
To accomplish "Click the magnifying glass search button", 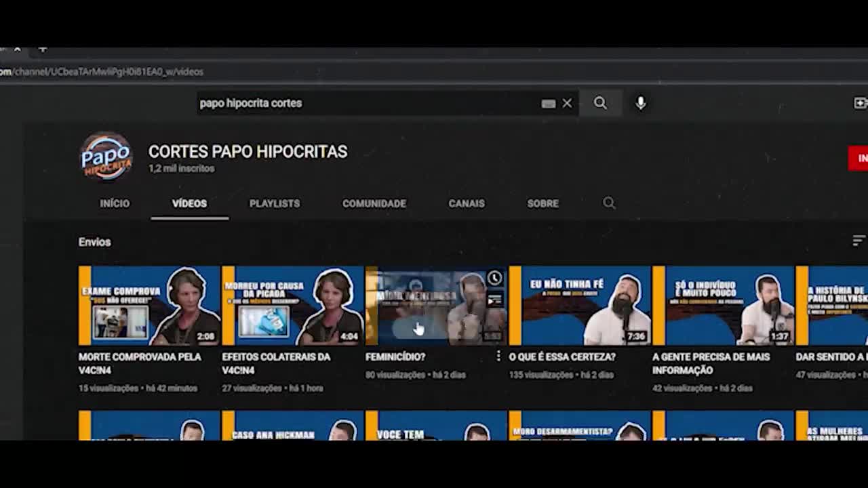I will (600, 103).
